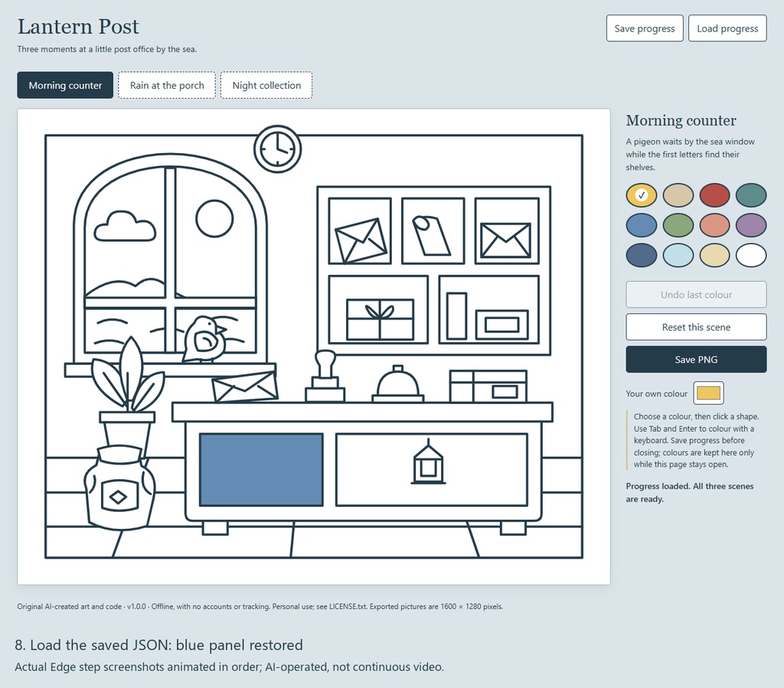Pick the tan colour swatch
This screenshot has width=784, height=688.
678,195
